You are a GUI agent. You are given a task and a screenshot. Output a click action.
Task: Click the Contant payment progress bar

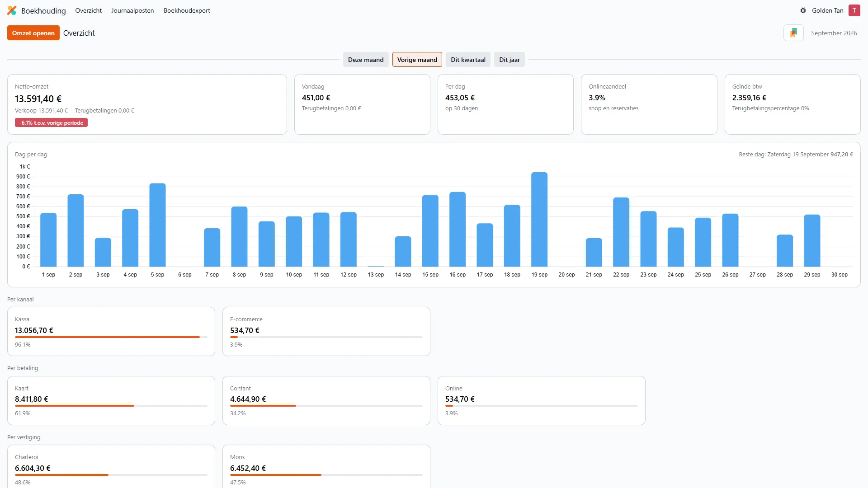[326, 406]
